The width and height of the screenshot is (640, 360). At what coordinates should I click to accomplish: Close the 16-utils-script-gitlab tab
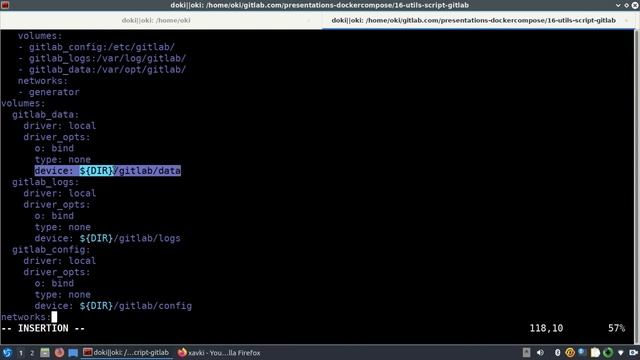(x=626, y=20)
